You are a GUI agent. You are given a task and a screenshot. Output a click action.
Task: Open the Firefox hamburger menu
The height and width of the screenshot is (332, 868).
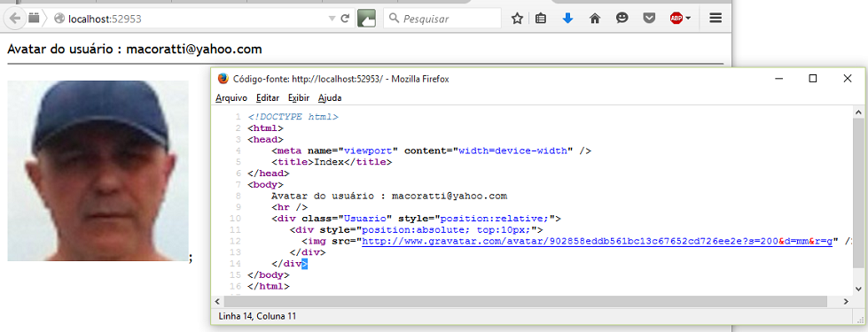716,19
